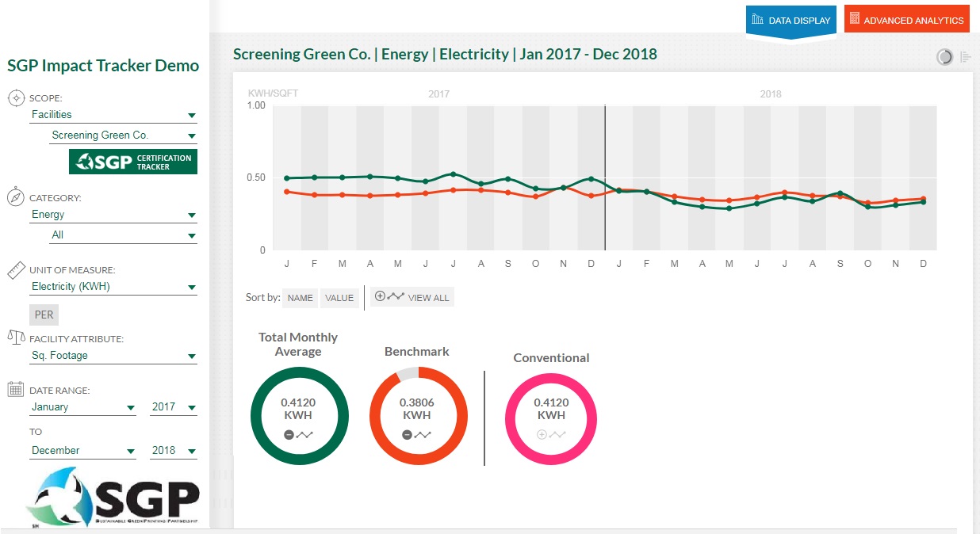
Task: Click the SGP partnership logo
Action: [x=112, y=497]
